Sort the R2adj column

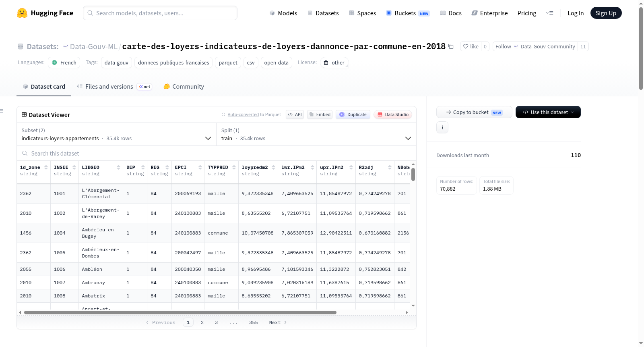coord(390,167)
